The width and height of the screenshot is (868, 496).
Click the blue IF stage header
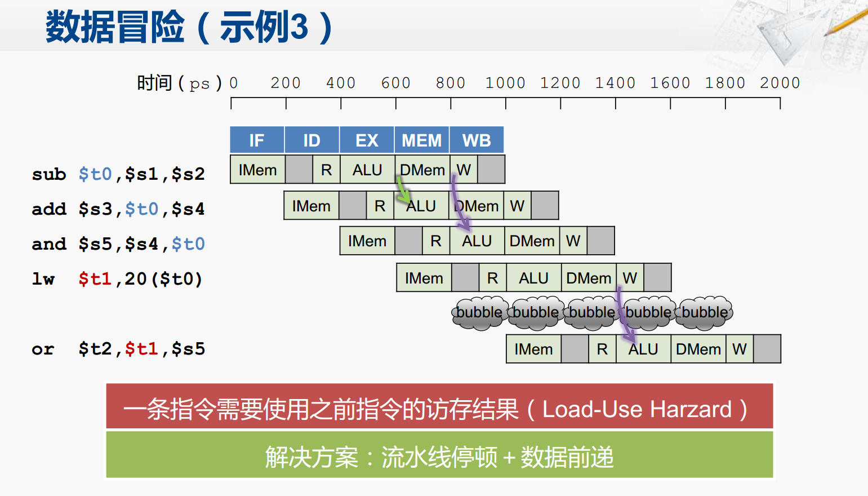(x=257, y=140)
